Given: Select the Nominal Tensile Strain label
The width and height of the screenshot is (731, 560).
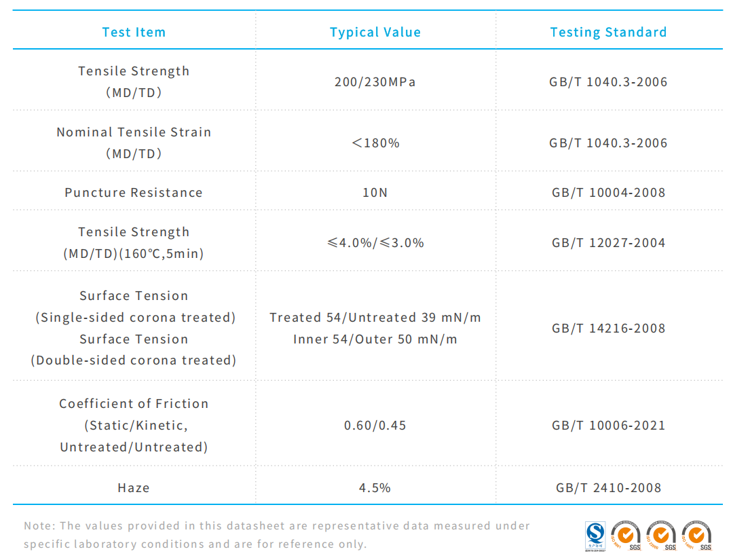Looking at the screenshot, I should click(x=134, y=132).
